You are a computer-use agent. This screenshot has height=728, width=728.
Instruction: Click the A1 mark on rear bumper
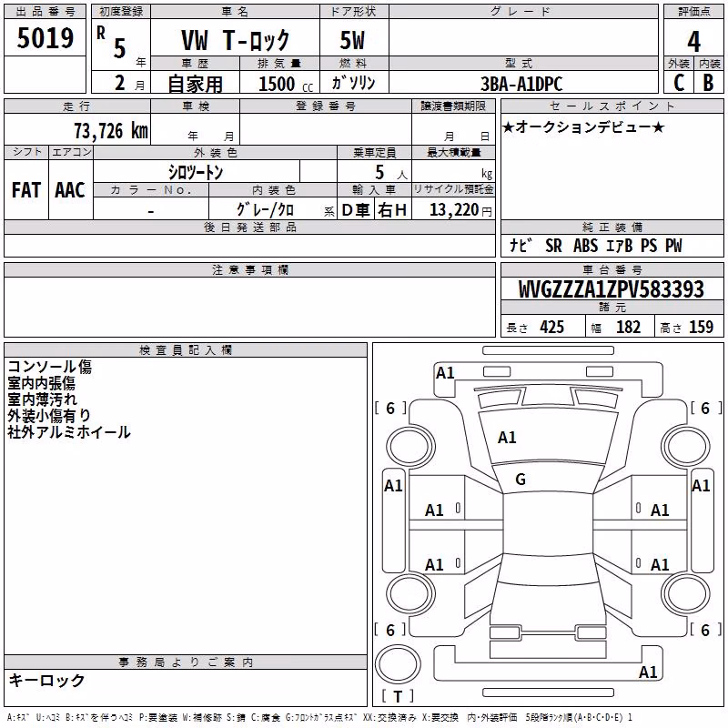coord(648,672)
